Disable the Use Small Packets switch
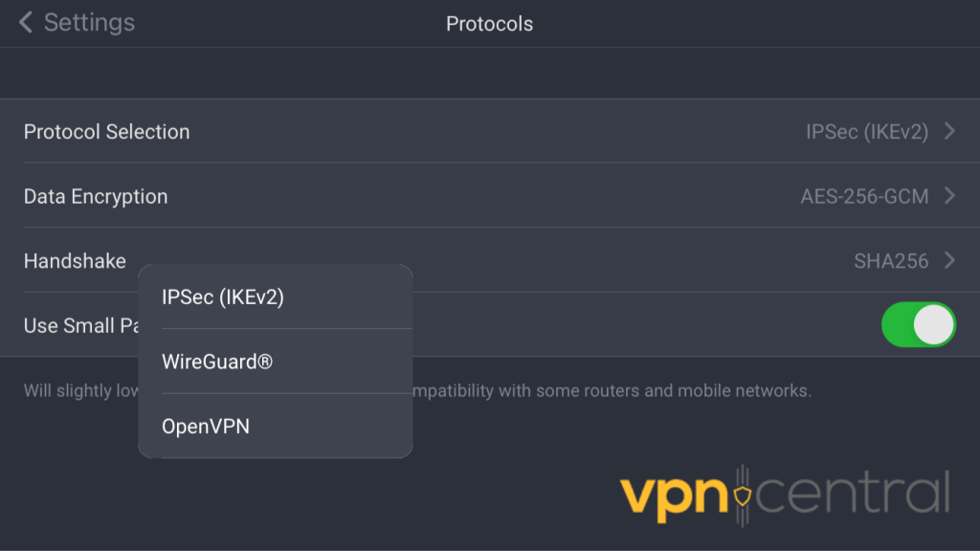The image size is (980, 551). pyautogui.click(x=918, y=324)
